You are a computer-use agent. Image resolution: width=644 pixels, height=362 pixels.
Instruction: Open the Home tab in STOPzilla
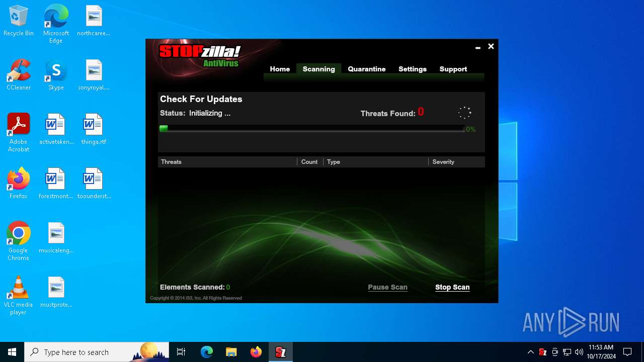(280, 69)
